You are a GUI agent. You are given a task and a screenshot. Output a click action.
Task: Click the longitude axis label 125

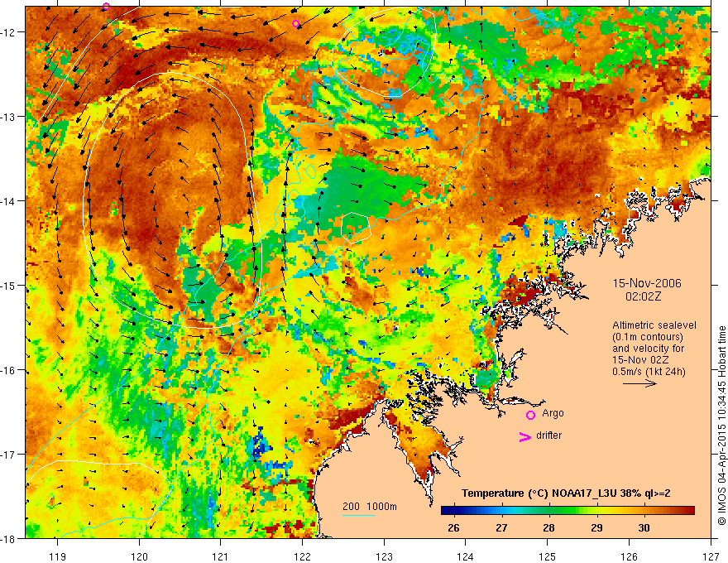click(x=548, y=556)
